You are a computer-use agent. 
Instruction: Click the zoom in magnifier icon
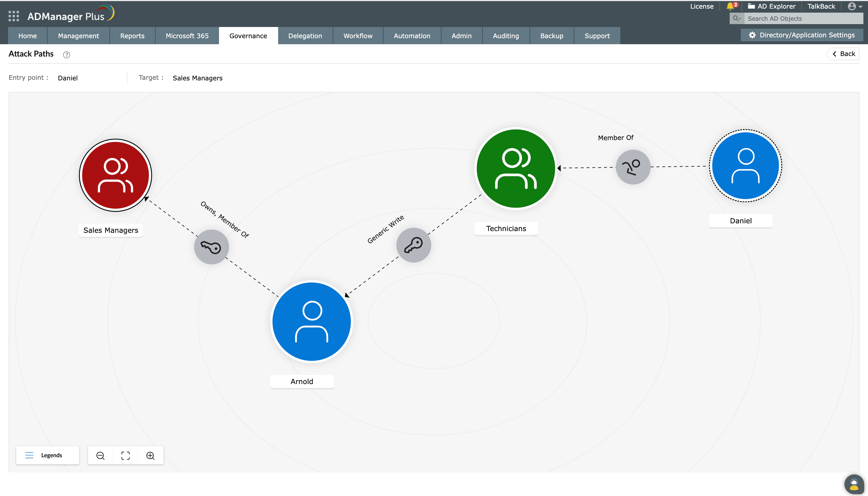(150, 456)
